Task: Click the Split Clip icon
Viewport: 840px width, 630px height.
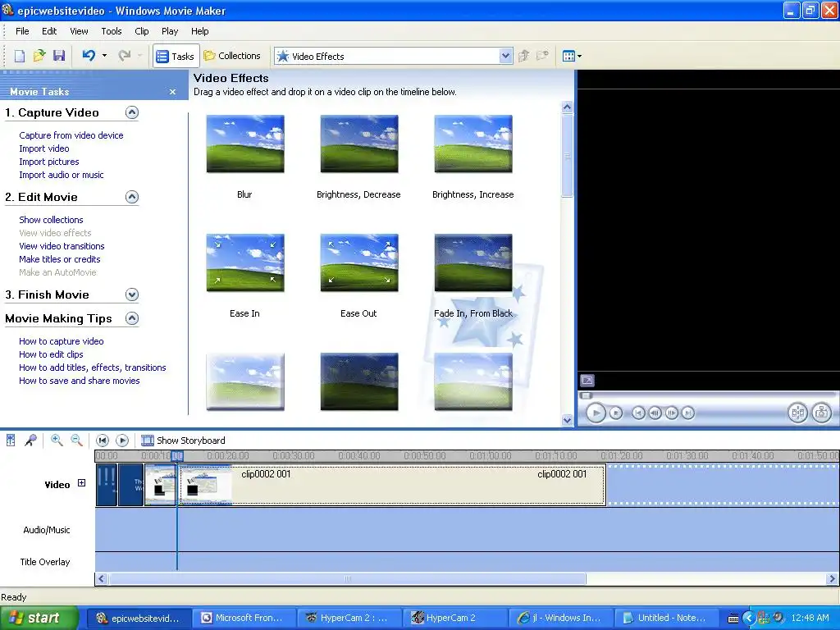Action: 797,413
